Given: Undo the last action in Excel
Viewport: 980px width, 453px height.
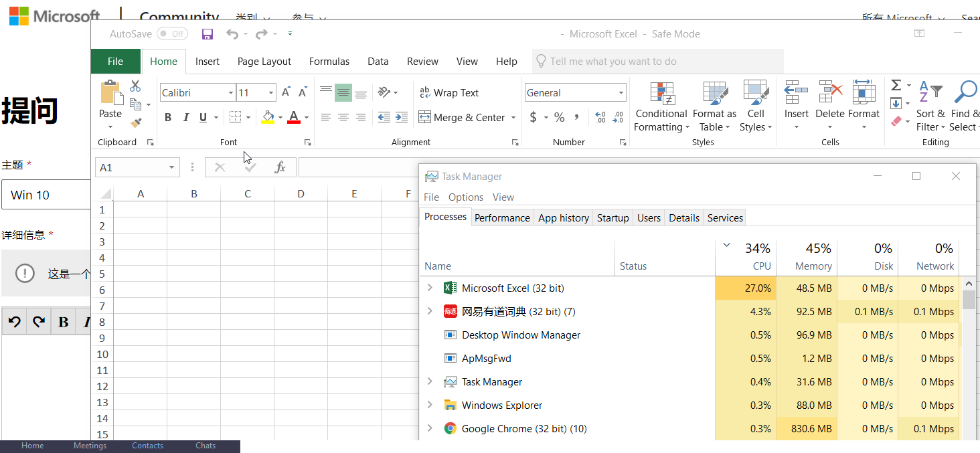Looking at the screenshot, I should coord(232,34).
